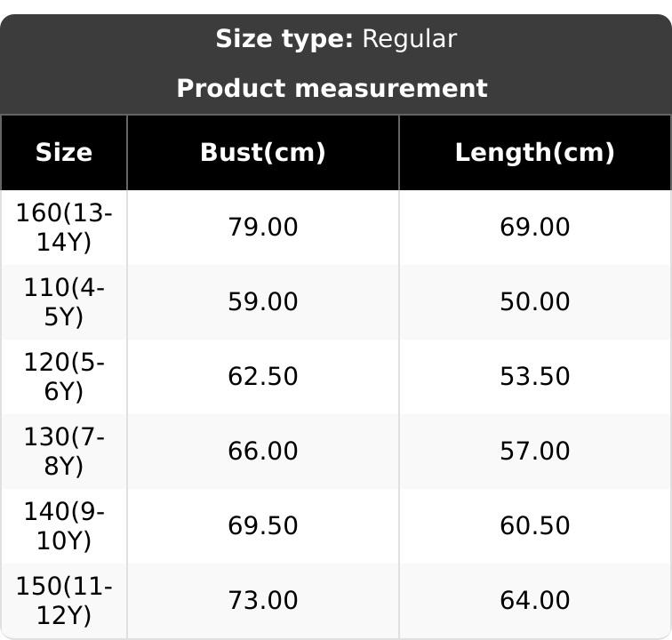
Task: Select the 69.50 bust cell
Action: click(x=263, y=526)
